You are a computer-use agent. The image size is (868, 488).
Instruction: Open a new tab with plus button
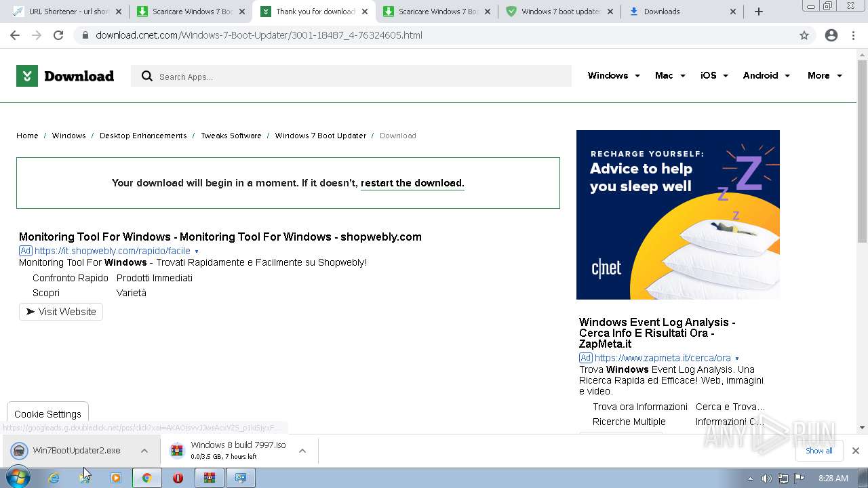pyautogui.click(x=759, y=12)
